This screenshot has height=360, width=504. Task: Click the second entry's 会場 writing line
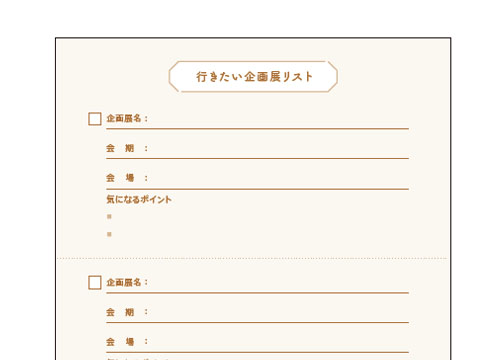(x=257, y=352)
